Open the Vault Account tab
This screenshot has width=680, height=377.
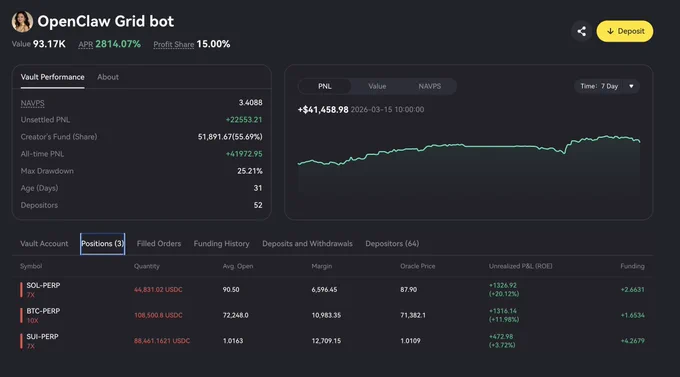[44, 244]
